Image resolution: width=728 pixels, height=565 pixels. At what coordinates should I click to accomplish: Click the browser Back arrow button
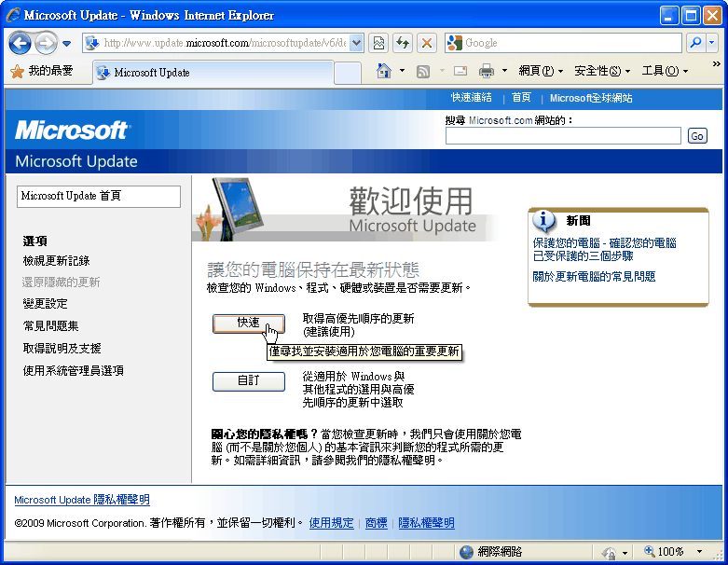point(20,43)
